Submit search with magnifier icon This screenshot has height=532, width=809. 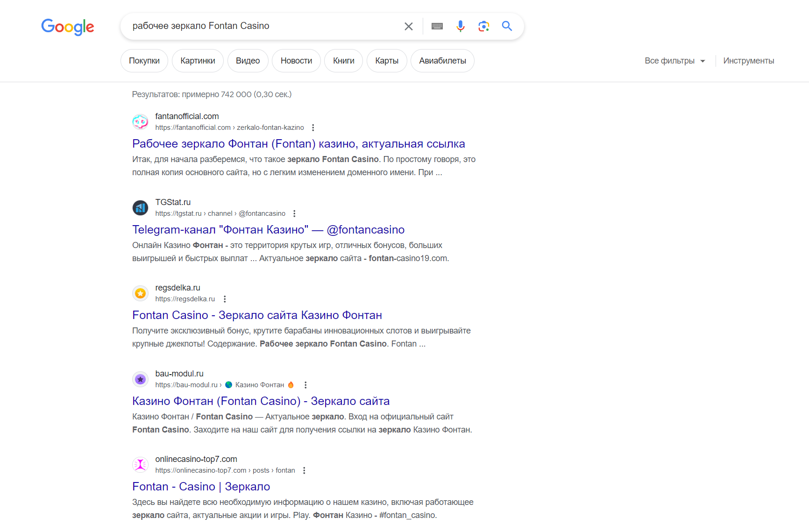coord(507,26)
